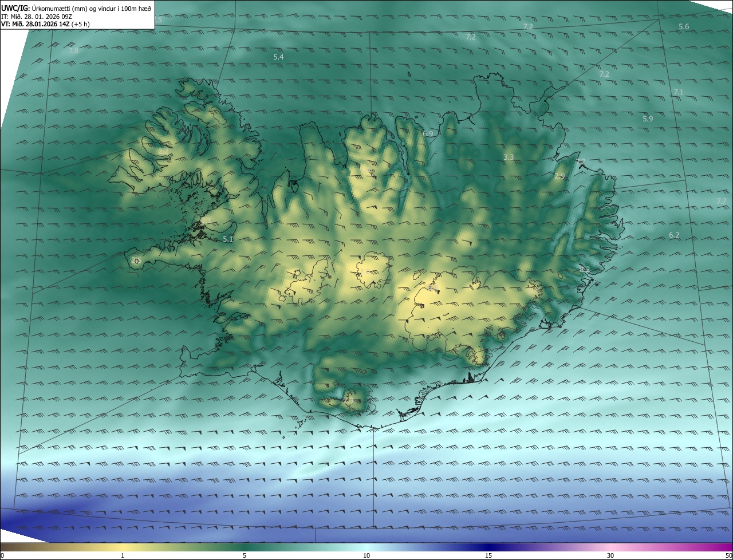Click the 5.4 value label on map
The width and height of the screenshot is (733, 560).
[278, 57]
